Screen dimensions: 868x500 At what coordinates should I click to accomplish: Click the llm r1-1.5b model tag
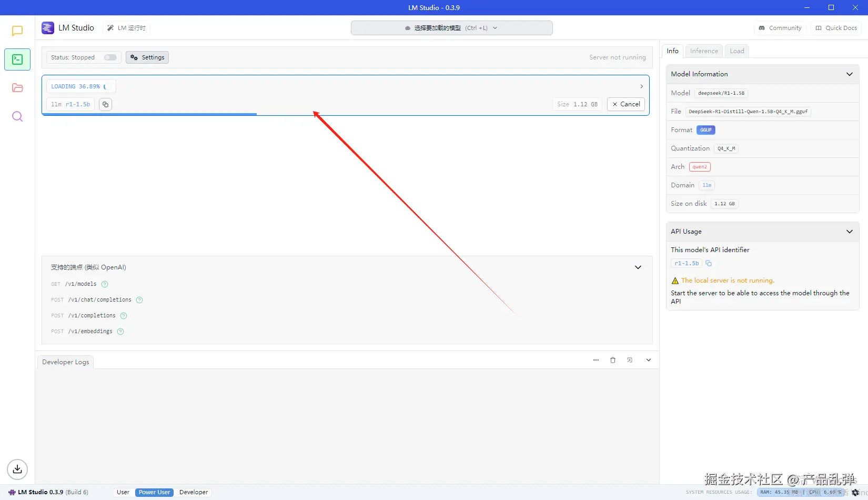pos(70,104)
